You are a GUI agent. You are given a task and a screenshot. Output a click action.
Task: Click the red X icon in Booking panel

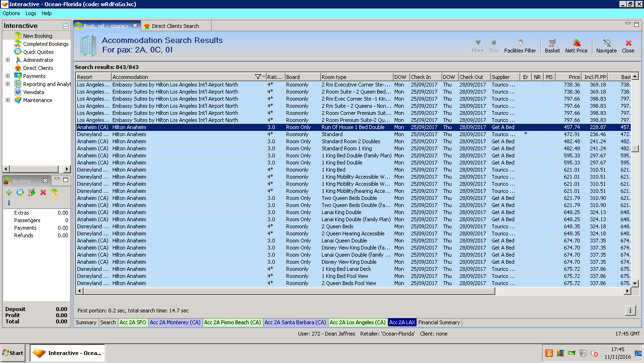click(43, 192)
